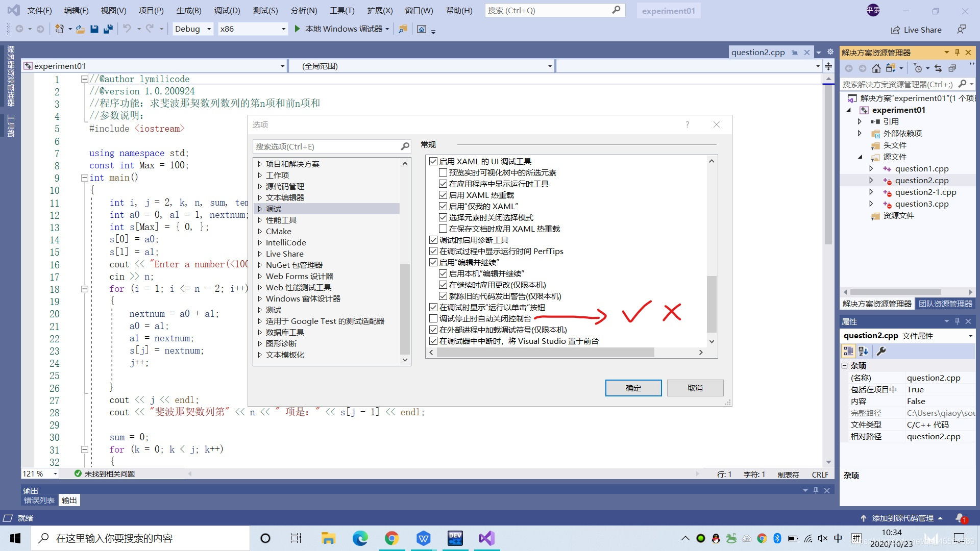Expand the 文本编辑器 options category
This screenshot has width=980, height=551.
pyautogui.click(x=260, y=197)
